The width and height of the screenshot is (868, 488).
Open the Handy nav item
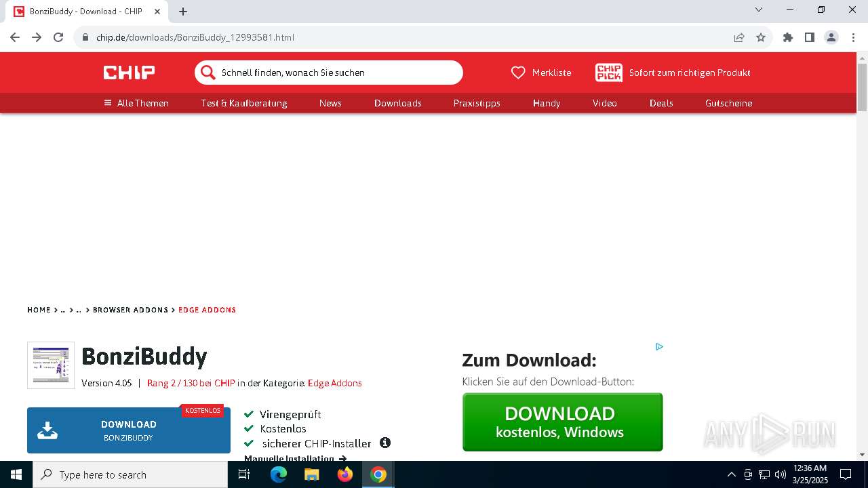click(x=547, y=103)
